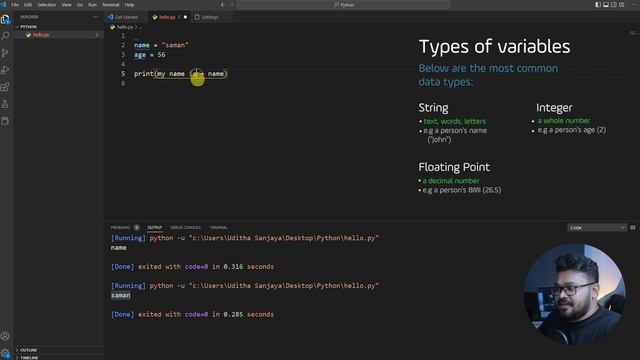Viewport: 640px width, 360px height.
Task: Open the Code output channel dropdown
Action: pyautogui.click(x=597, y=227)
